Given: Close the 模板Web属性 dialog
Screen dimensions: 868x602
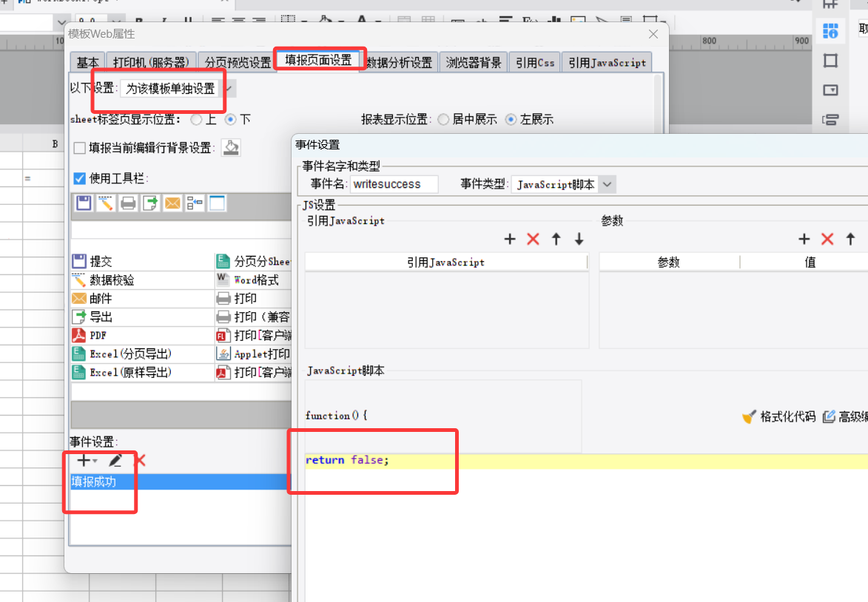Looking at the screenshot, I should [x=653, y=34].
